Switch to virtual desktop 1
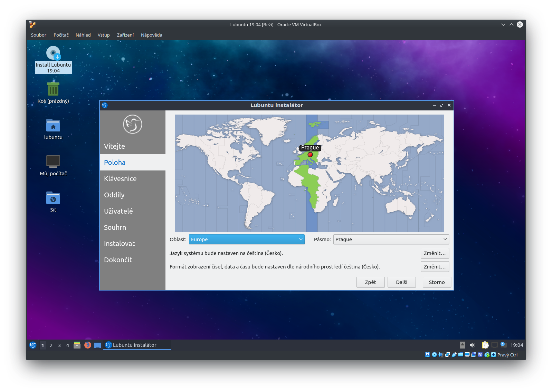 [43, 345]
